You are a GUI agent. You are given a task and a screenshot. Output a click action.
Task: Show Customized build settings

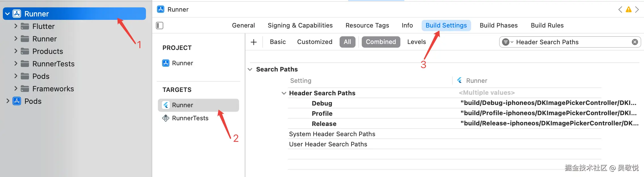click(314, 42)
